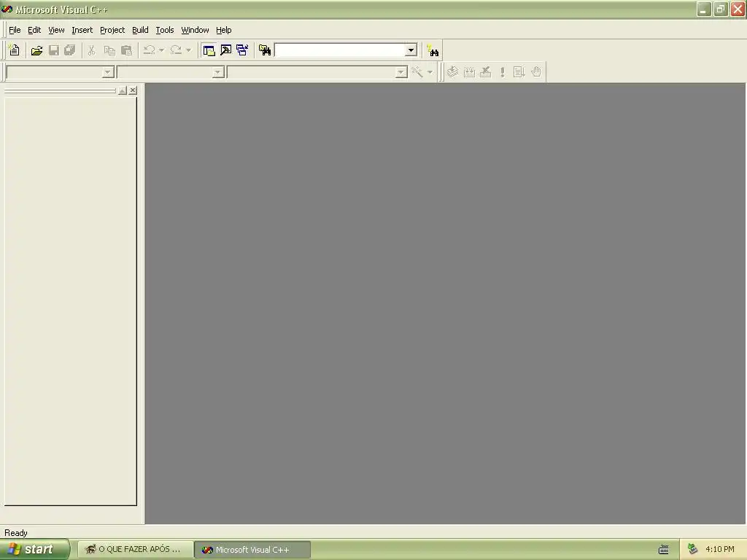Click the Insert/Remove Breakpoint hand icon
This screenshot has height=560, width=747.
click(x=536, y=72)
